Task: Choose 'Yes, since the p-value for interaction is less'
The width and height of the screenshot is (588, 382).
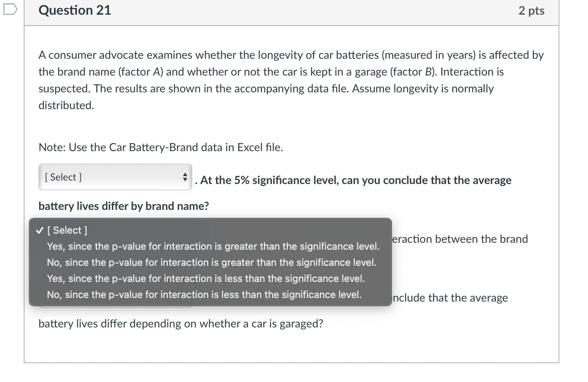Action: pyautogui.click(x=206, y=278)
